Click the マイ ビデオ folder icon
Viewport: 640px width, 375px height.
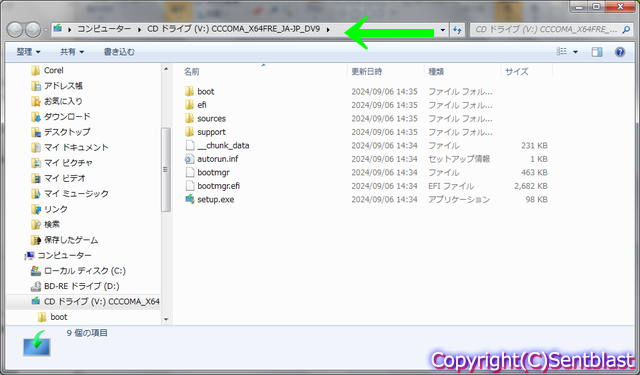pos(36,178)
